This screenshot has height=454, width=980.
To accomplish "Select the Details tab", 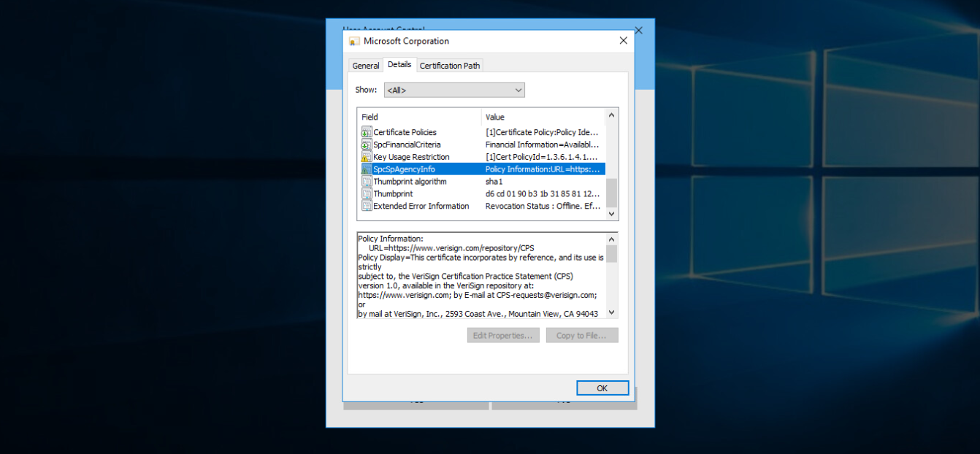I will (x=399, y=64).
